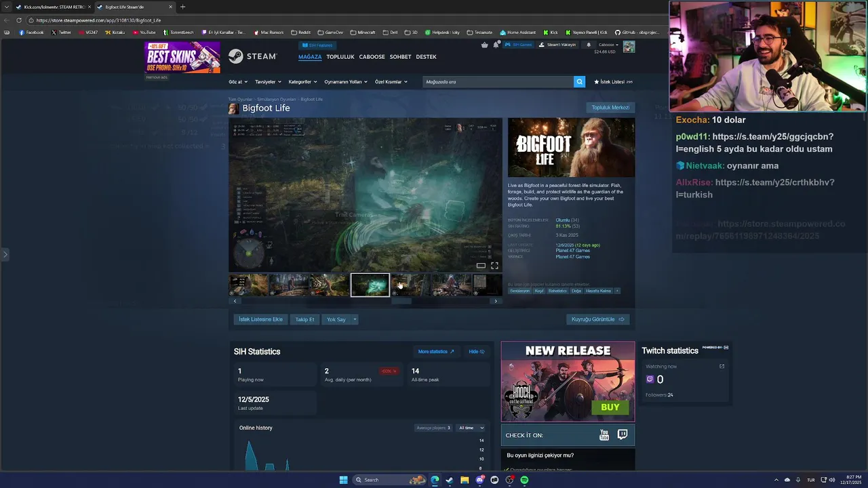Open the Simülasyon tag
The height and width of the screenshot is (488, 868).
click(520, 291)
